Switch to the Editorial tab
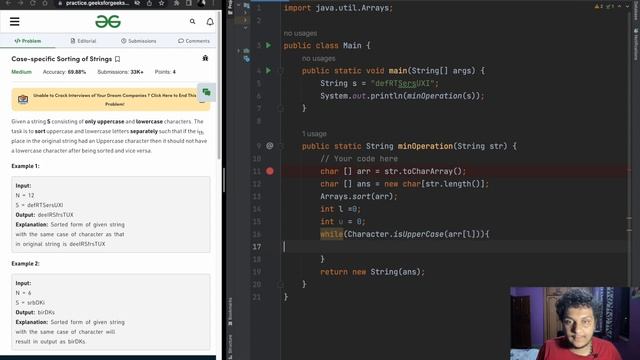The height and width of the screenshot is (360, 640). point(83,41)
